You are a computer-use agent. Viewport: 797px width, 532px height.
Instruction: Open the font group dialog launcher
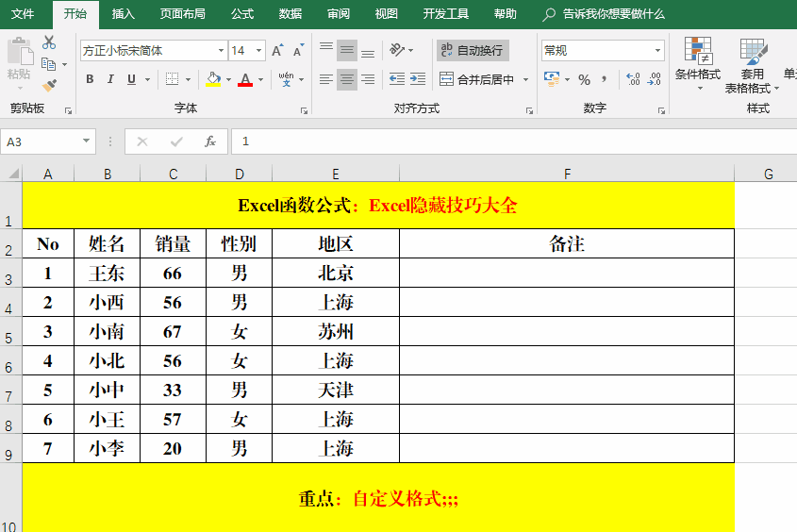click(304, 110)
